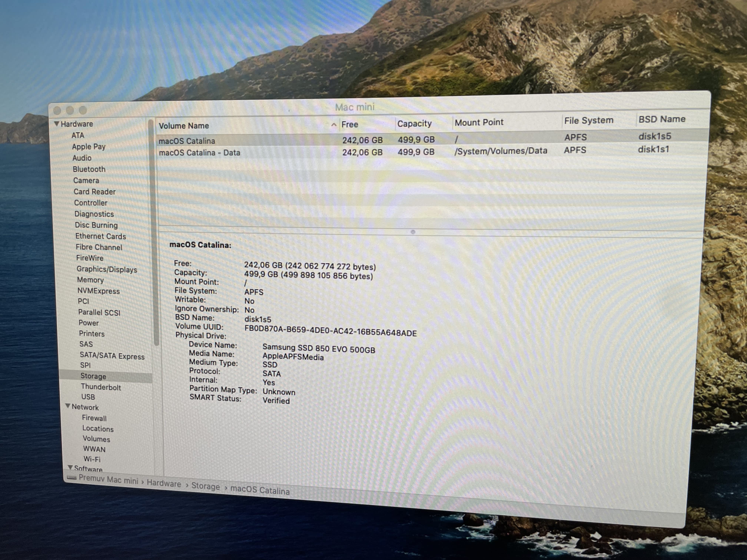This screenshot has width=747, height=560.
Task: Select NVMExpress sidebar entry
Action: point(98,291)
